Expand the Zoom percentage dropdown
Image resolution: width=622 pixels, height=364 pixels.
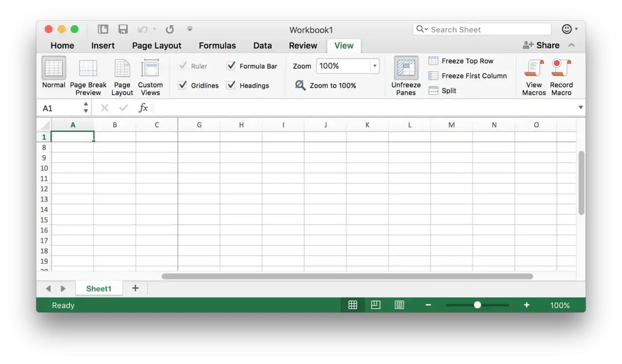point(375,66)
